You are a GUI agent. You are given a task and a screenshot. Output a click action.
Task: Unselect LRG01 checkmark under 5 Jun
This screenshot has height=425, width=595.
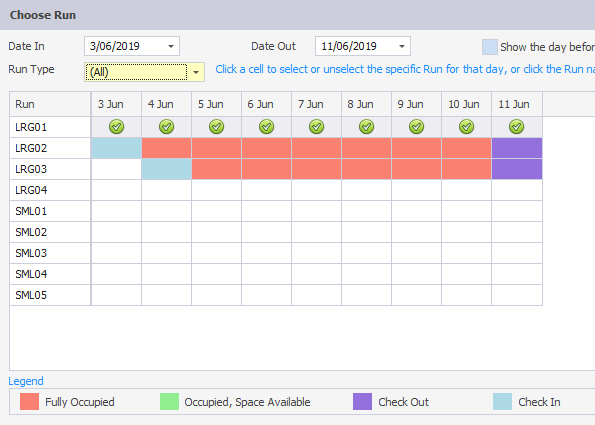pyautogui.click(x=217, y=127)
